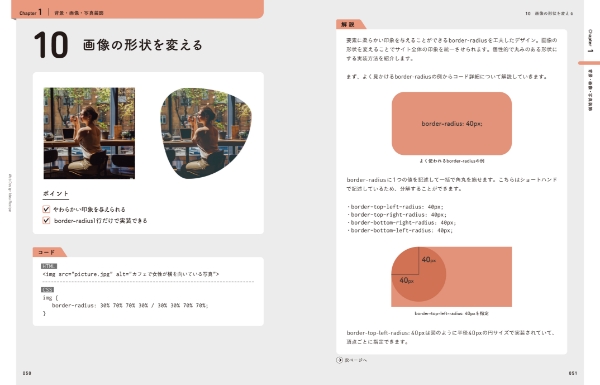Click the HTML label badge in code box

(49, 266)
